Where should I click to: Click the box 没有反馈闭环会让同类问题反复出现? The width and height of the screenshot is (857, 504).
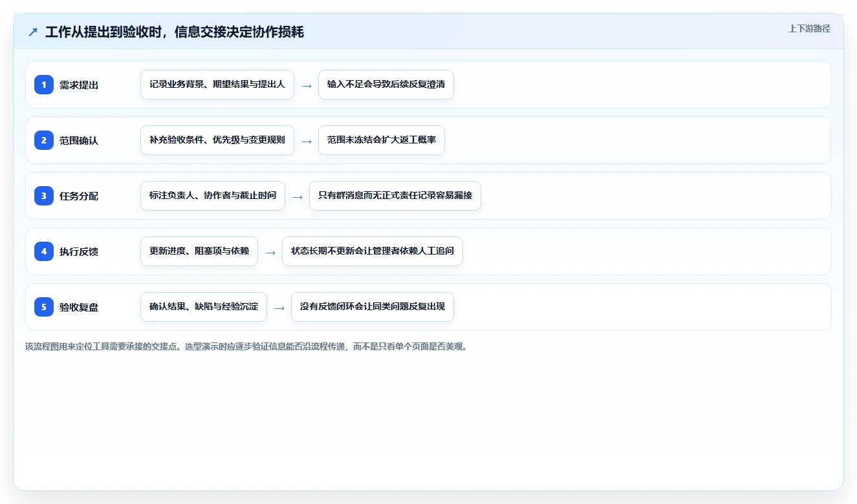click(x=373, y=307)
